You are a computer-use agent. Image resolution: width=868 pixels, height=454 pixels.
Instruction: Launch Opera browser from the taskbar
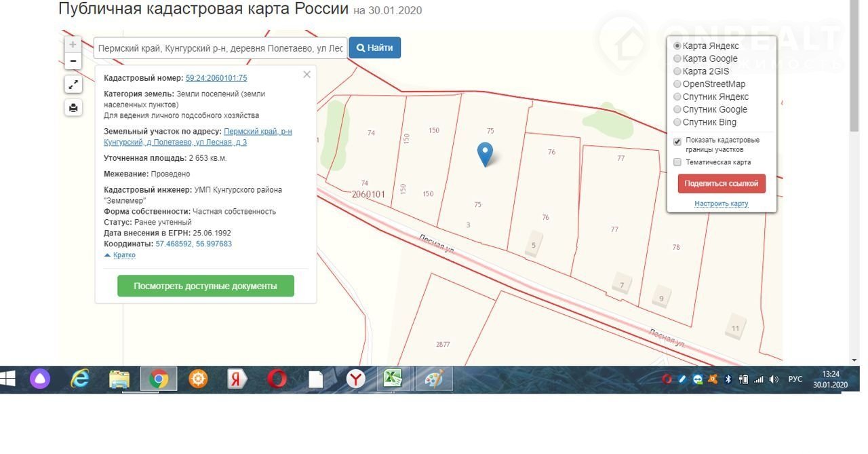coord(277,379)
